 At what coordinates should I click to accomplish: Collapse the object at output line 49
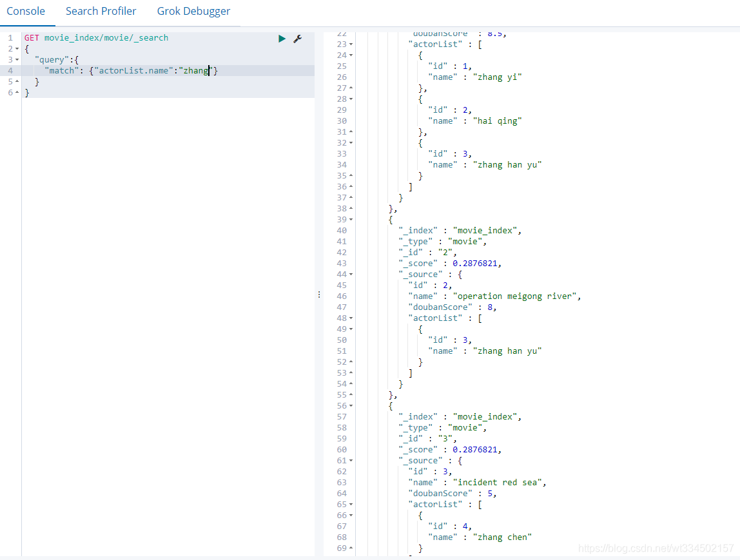point(351,329)
